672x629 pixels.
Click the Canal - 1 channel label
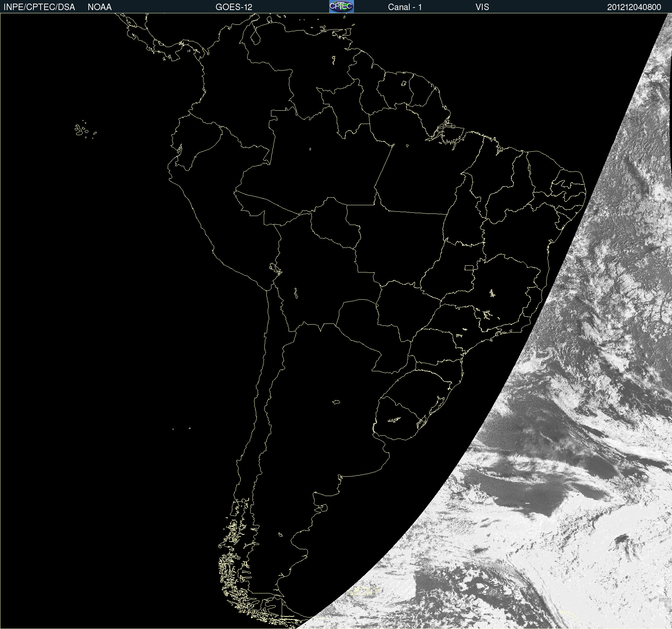click(405, 7)
